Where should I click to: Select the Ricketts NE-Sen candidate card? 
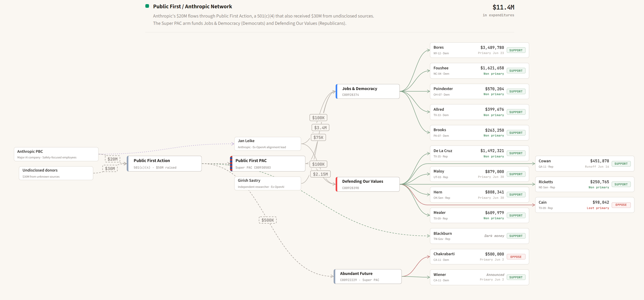coord(585,184)
